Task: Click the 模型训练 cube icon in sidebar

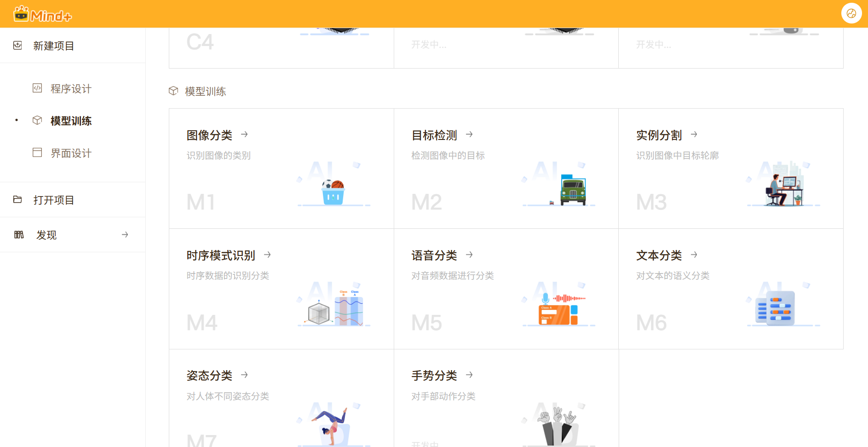Action: [x=37, y=120]
